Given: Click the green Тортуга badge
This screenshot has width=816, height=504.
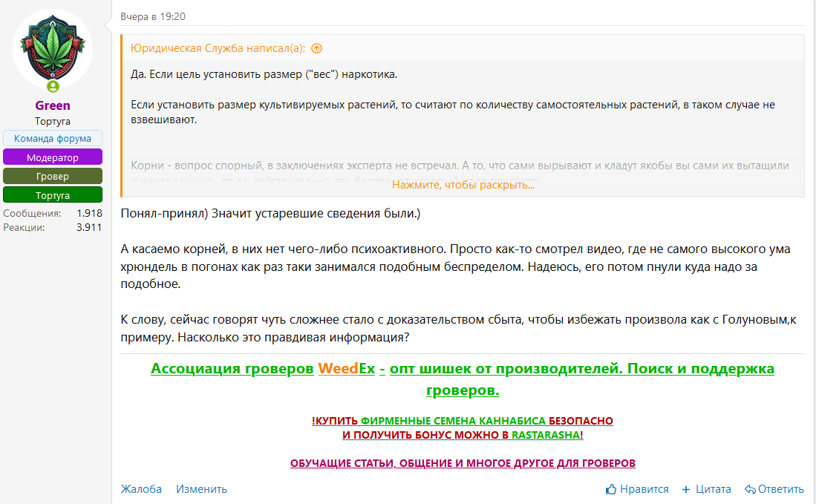Looking at the screenshot, I should point(52,194).
